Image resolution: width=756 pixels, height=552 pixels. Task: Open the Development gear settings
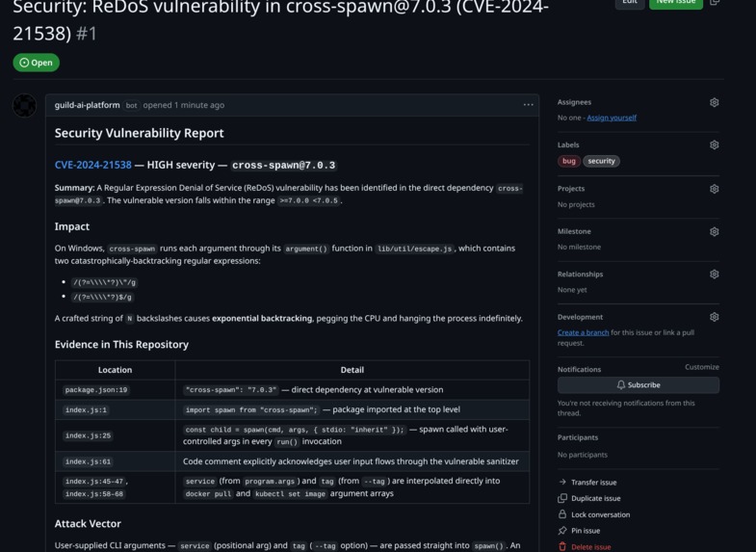click(x=714, y=317)
